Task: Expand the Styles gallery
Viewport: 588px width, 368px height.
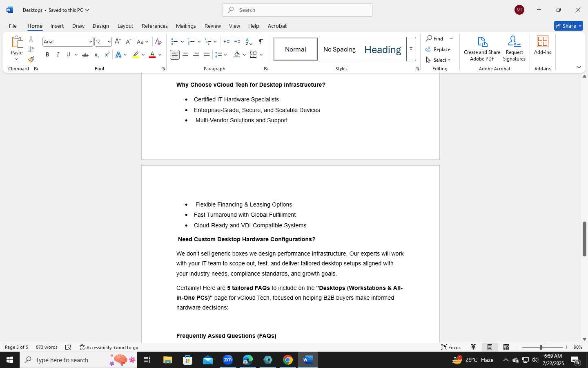Action: click(x=411, y=49)
